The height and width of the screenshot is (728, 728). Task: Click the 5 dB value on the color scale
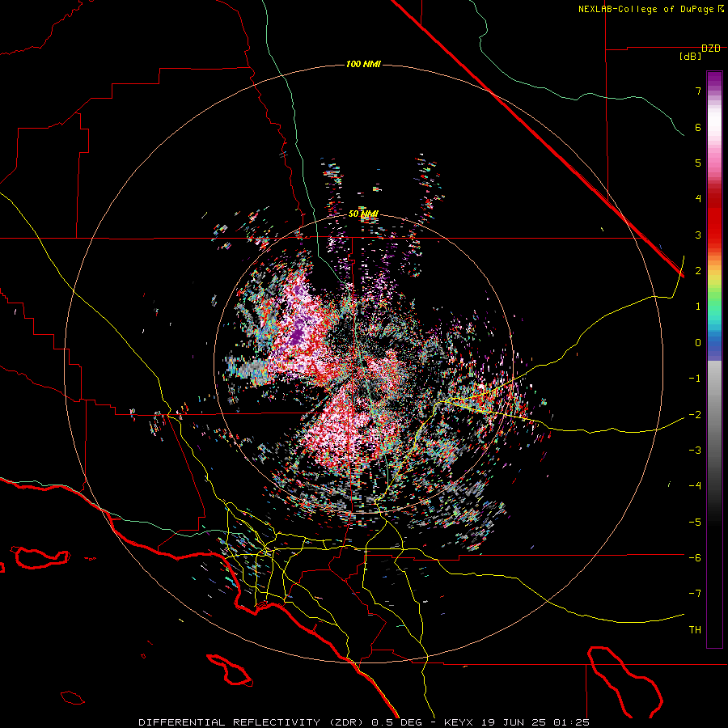[698, 163]
